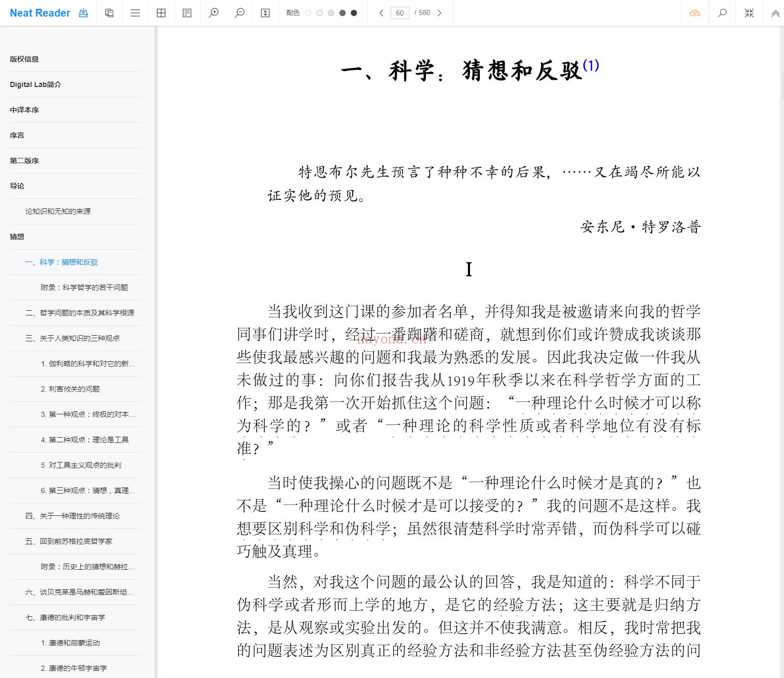The width and height of the screenshot is (784, 678).
Task: Open 6. 第三种观点：猜想，真理… entry
Action: [75, 491]
